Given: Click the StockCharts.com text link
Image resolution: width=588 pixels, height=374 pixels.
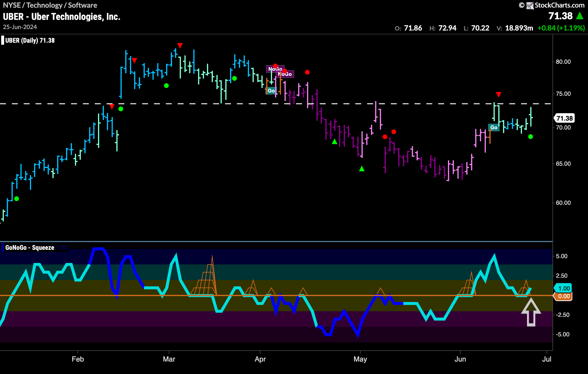Looking at the screenshot, I should [x=559, y=5].
